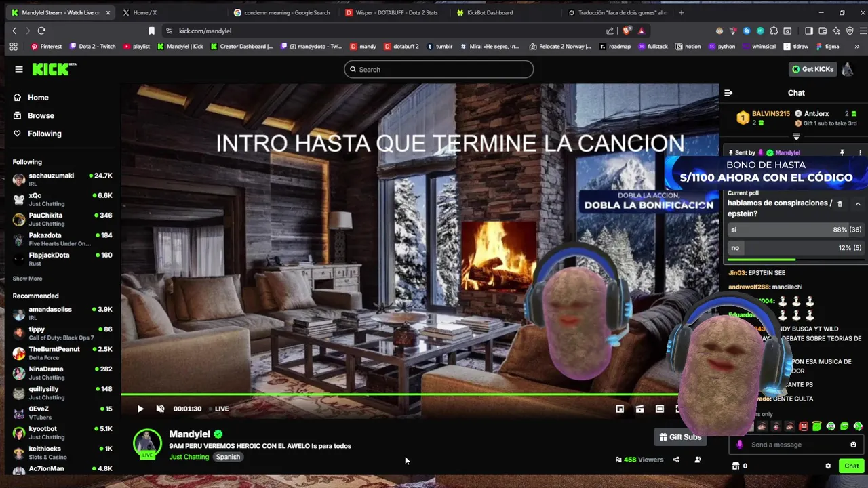This screenshot has height=488, width=868.
Task: Play the stream video
Action: pyautogui.click(x=140, y=409)
